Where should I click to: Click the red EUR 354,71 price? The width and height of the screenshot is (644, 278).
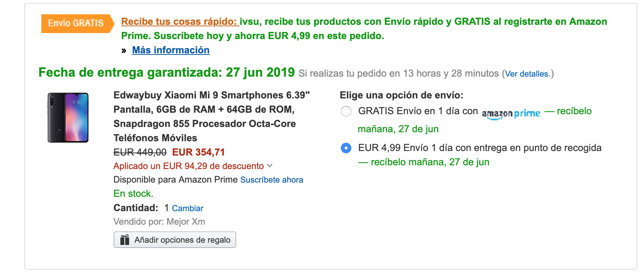tap(198, 152)
